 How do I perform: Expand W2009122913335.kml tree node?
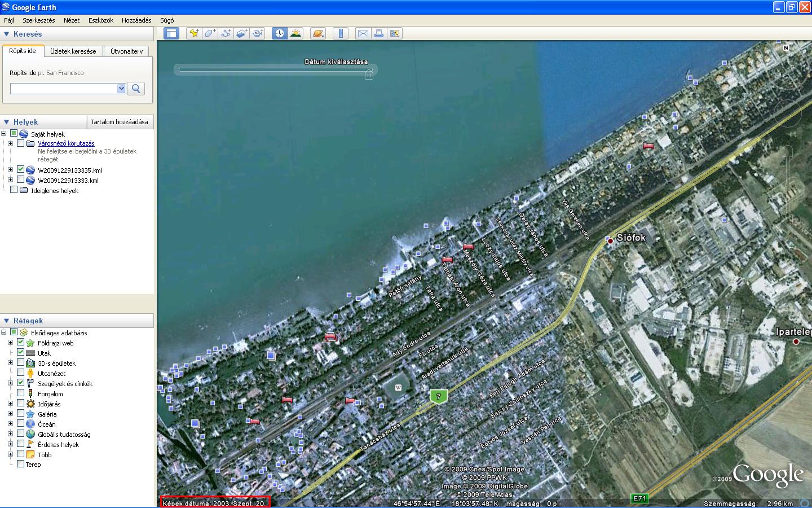coord(10,169)
